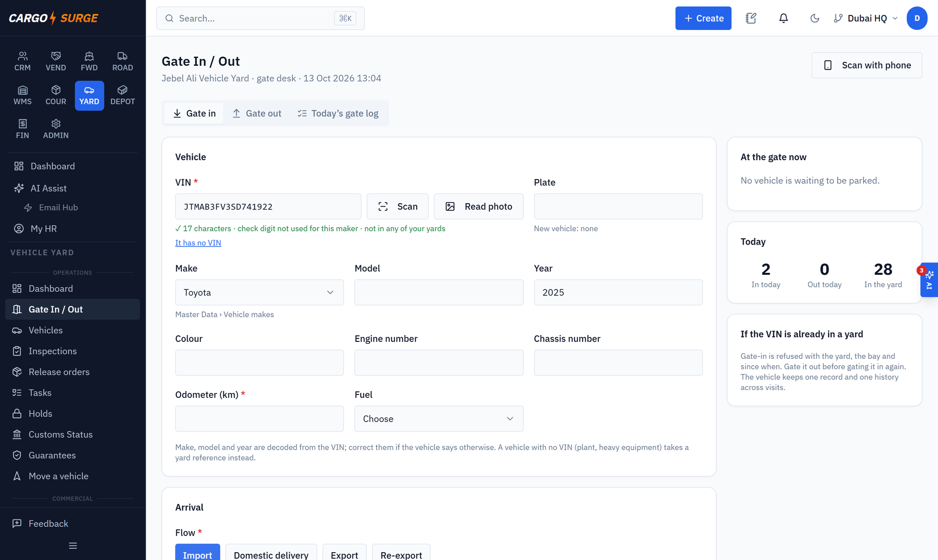Image resolution: width=938 pixels, height=560 pixels.
Task: Click the It has no VIN link
Action: click(198, 243)
